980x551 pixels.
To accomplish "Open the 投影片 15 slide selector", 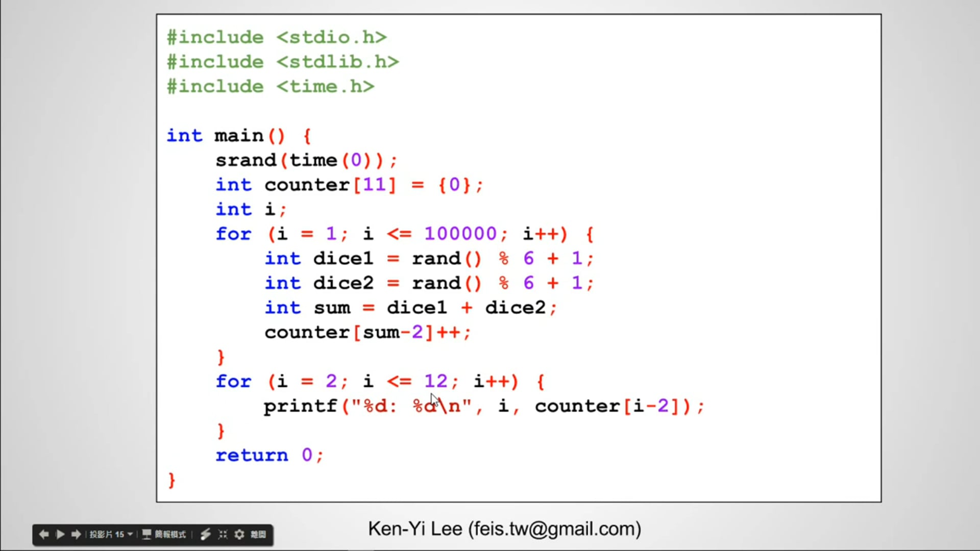I will click(107, 534).
